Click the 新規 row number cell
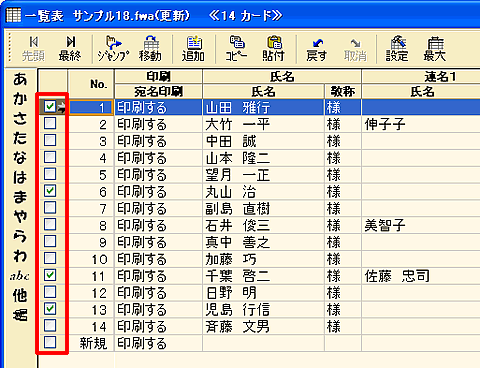The width and height of the screenshot is (480, 368). [x=91, y=343]
